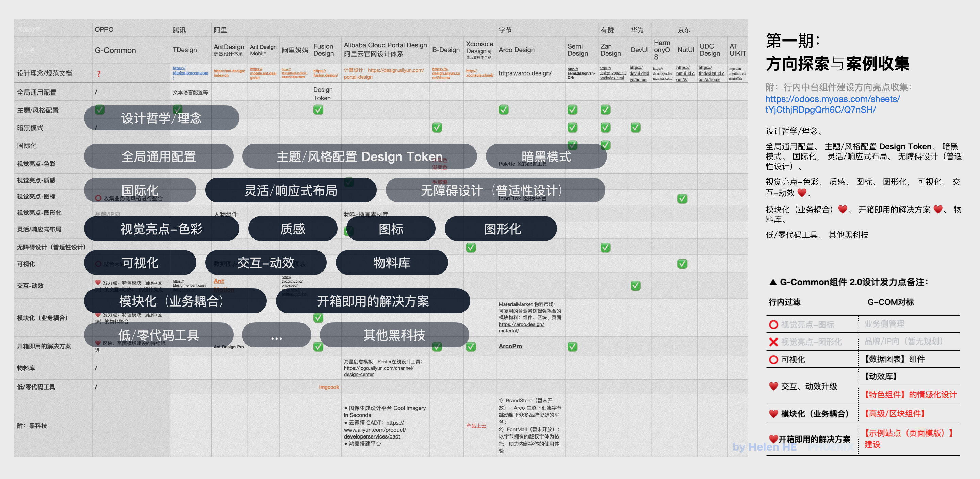Click the 质感 pill

[x=293, y=229]
